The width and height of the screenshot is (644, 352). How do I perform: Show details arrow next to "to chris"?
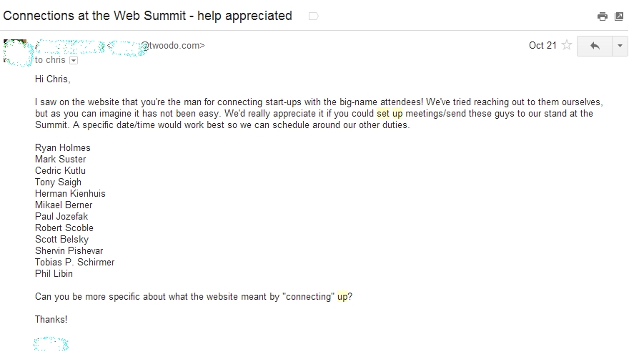pyautogui.click(x=74, y=61)
